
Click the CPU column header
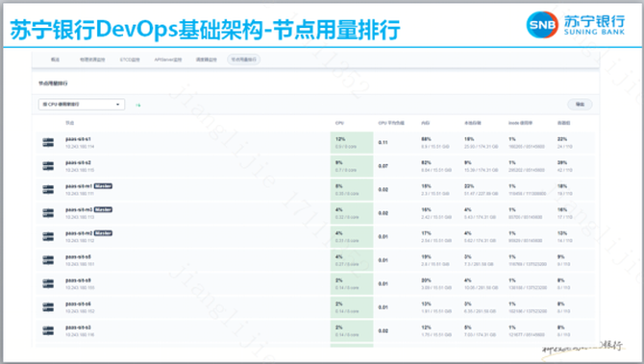339,123
